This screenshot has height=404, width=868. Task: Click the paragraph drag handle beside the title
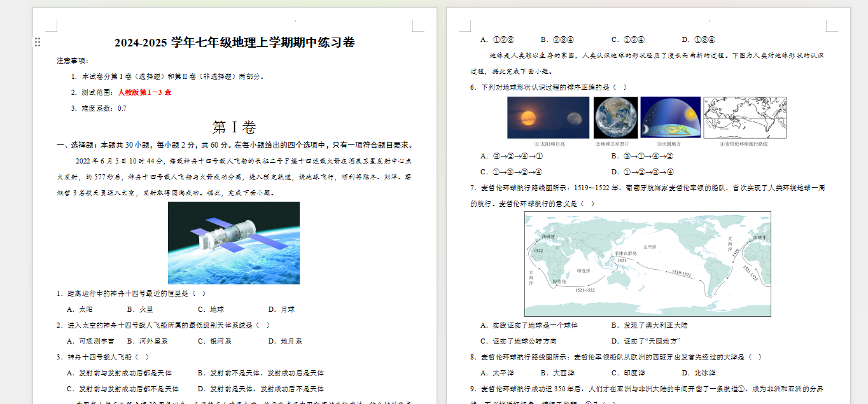coord(38,42)
